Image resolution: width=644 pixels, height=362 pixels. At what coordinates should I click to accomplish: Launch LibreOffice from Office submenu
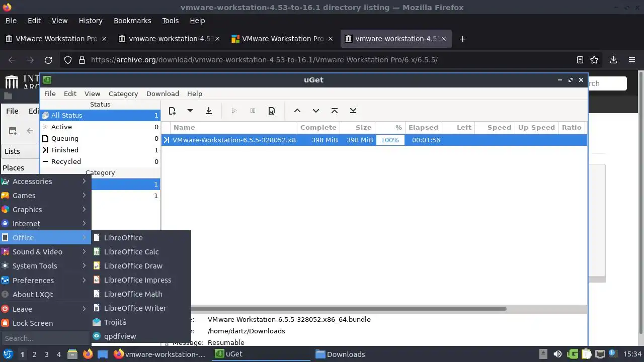click(x=141, y=237)
